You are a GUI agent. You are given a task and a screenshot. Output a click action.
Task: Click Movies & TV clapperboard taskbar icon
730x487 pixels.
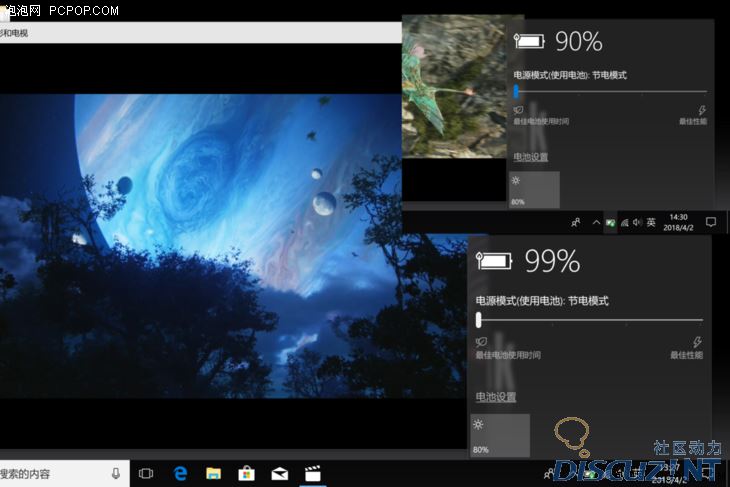click(x=313, y=473)
